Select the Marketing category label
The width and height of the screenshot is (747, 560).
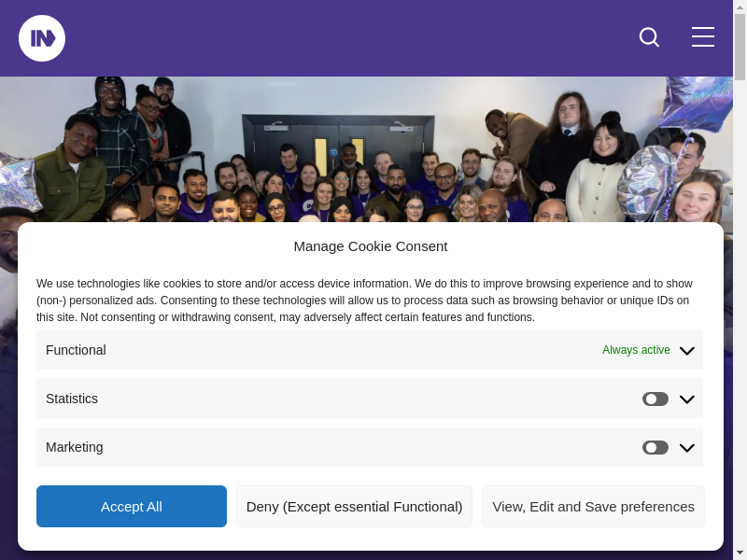pos(75,447)
